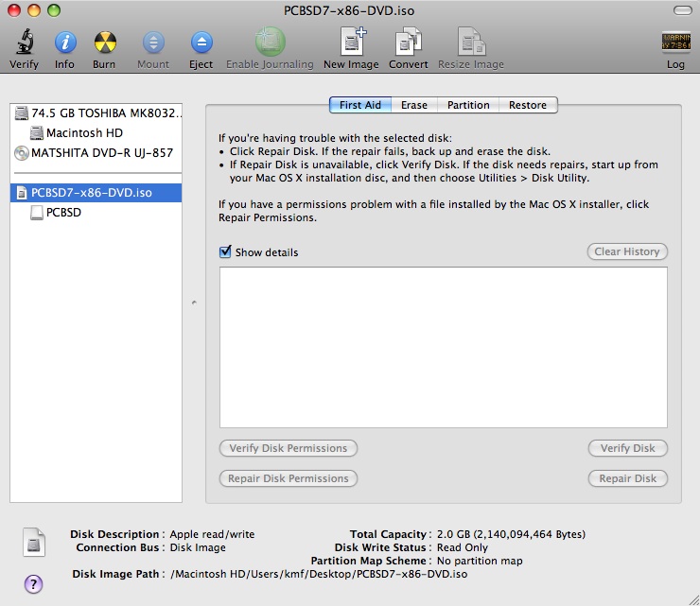Screen dimensions: 700x606
Task: Switch to the First Aid tab
Action: click(360, 105)
